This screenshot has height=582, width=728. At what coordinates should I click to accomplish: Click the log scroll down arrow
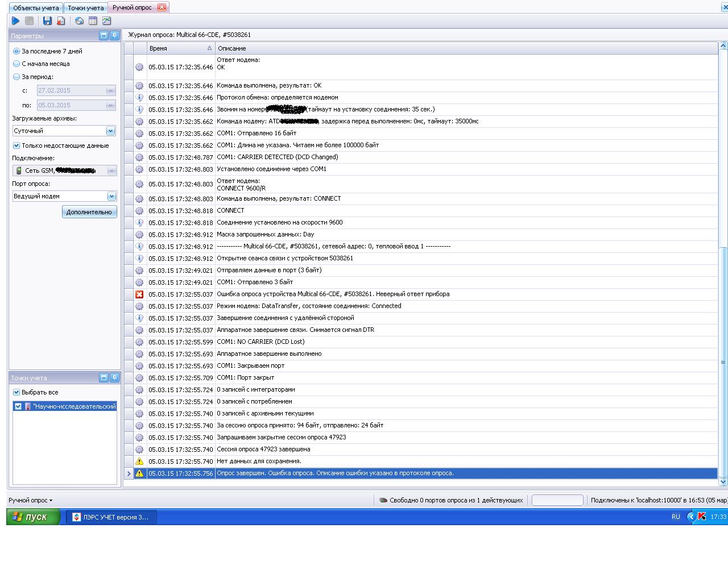pos(723,481)
